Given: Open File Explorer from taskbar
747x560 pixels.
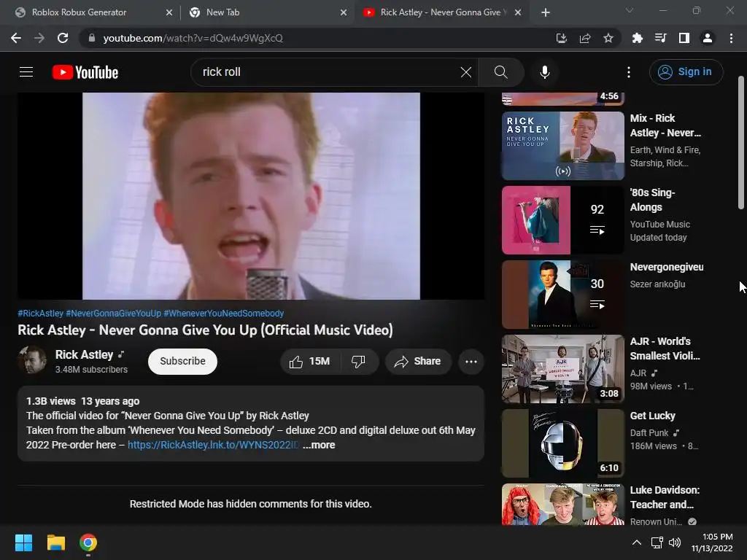Looking at the screenshot, I should [55, 542].
